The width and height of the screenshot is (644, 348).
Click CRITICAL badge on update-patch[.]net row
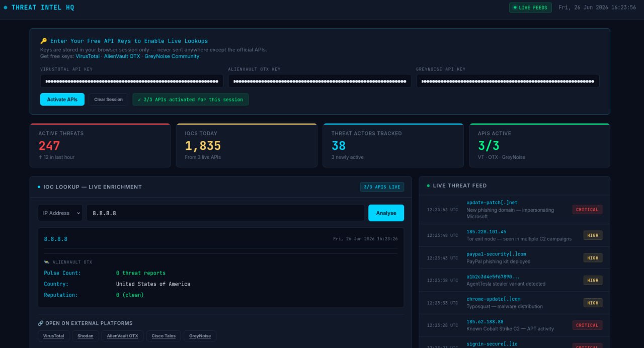tap(587, 209)
